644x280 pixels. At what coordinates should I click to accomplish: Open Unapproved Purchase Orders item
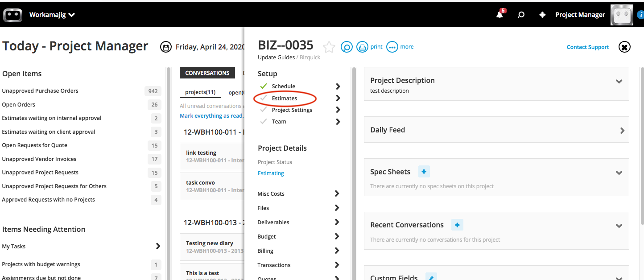coord(40,91)
